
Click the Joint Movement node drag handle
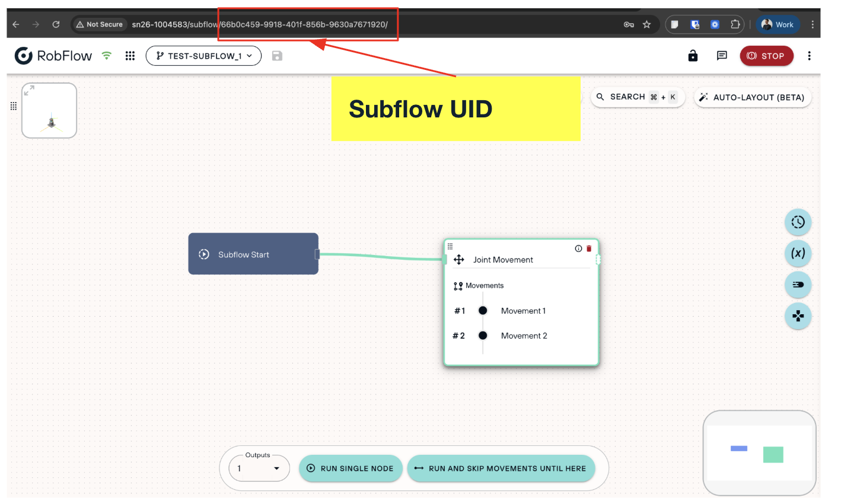(450, 246)
